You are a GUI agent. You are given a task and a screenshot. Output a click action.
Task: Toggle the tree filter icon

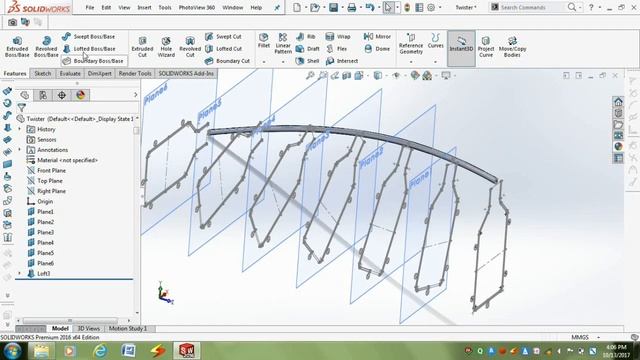(22, 107)
